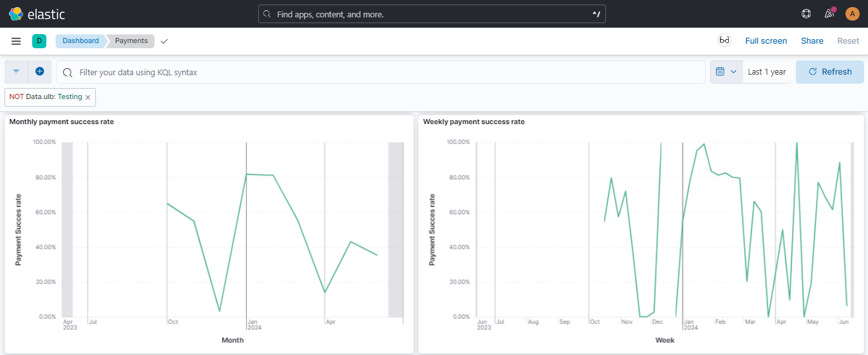
Task: Focus the KQL query filter field
Action: pos(386,73)
